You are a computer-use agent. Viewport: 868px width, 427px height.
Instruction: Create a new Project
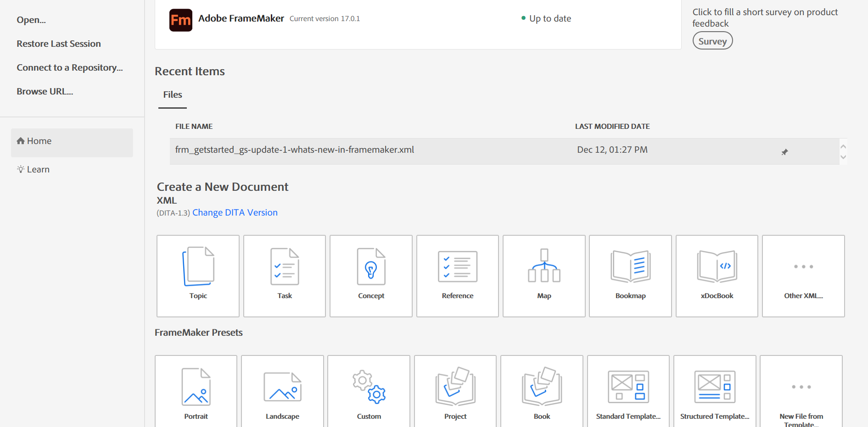click(455, 392)
